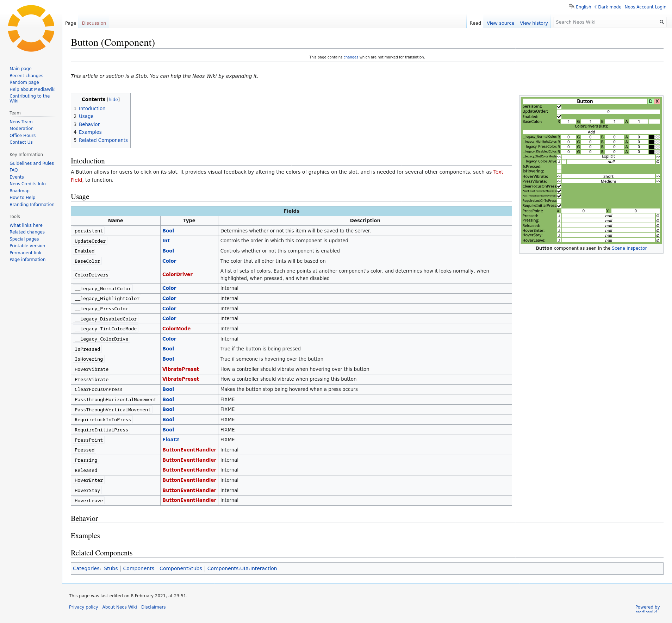This screenshot has width=672, height=623.
Task: Switch to the Discussion tab
Action: click(94, 23)
